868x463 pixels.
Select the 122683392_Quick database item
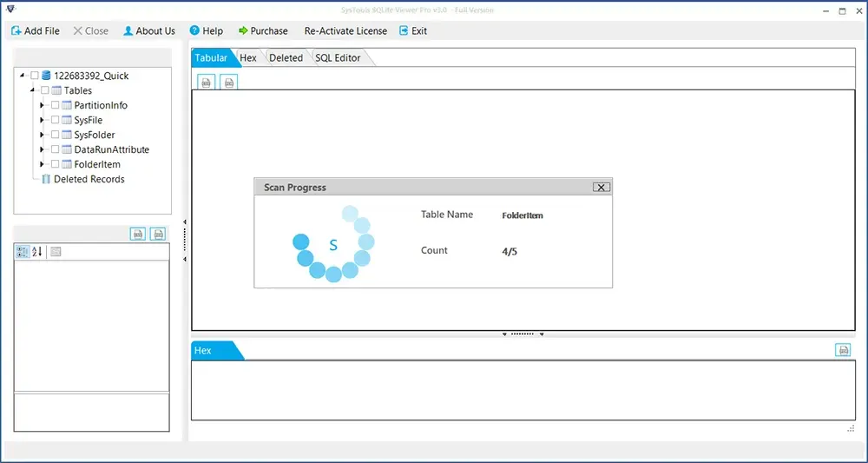pyautogui.click(x=91, y=76)
